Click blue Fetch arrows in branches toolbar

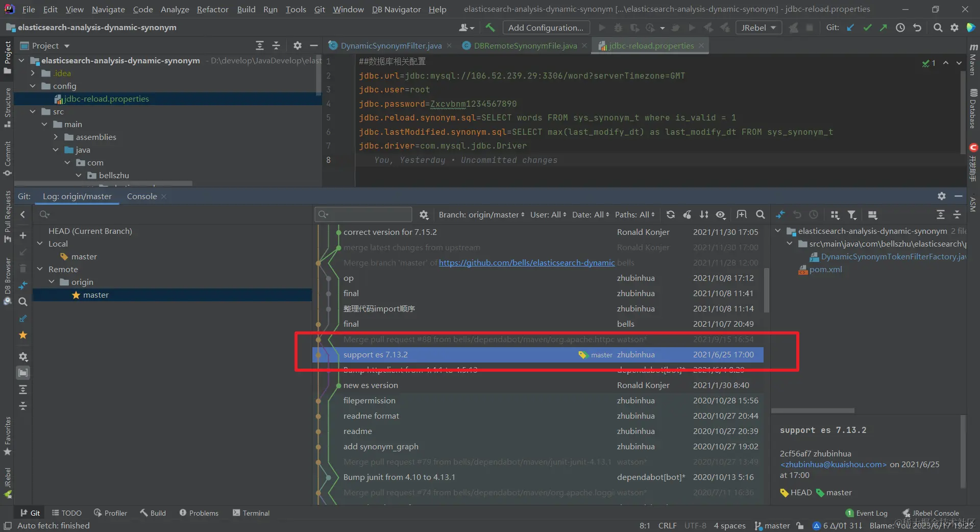click(x=23, y=285)
